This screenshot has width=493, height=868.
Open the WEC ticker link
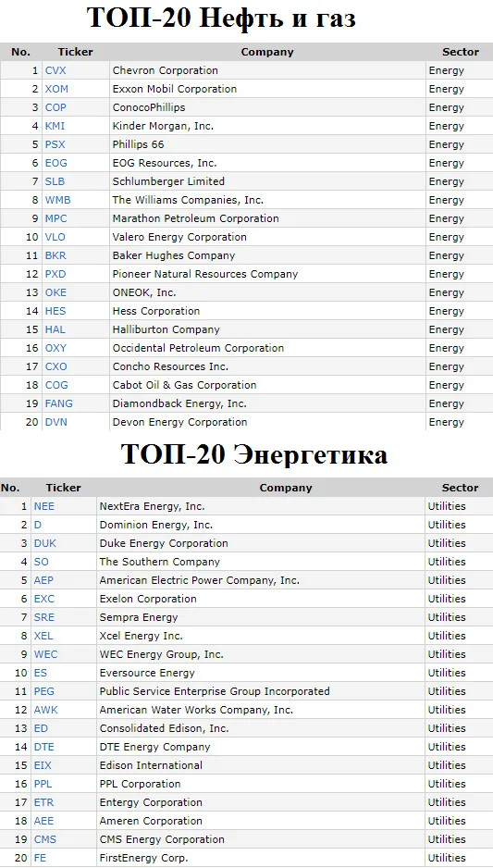click(45, 654)
